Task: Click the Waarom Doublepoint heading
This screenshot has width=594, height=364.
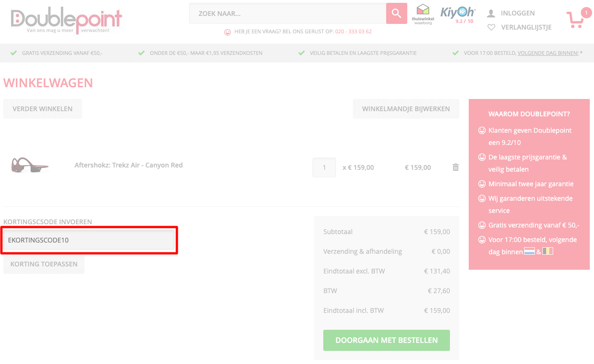Action: pos(529,114)
